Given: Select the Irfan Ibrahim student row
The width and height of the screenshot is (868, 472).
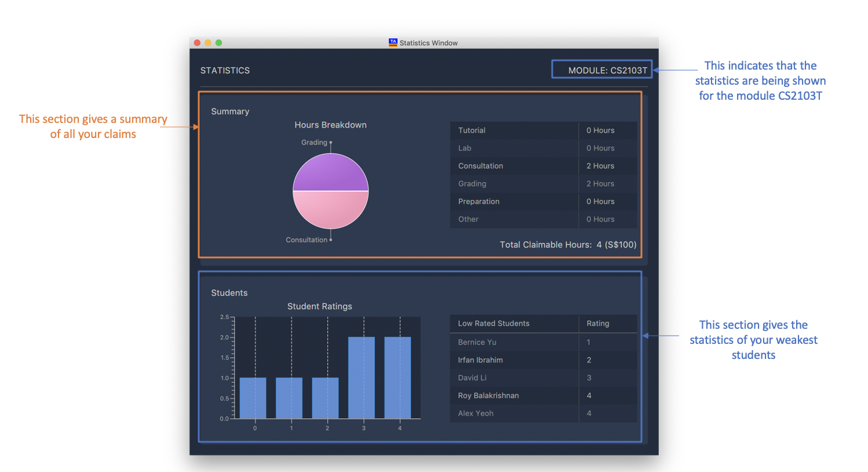Looking at the screenshot, I should [544, 360].
